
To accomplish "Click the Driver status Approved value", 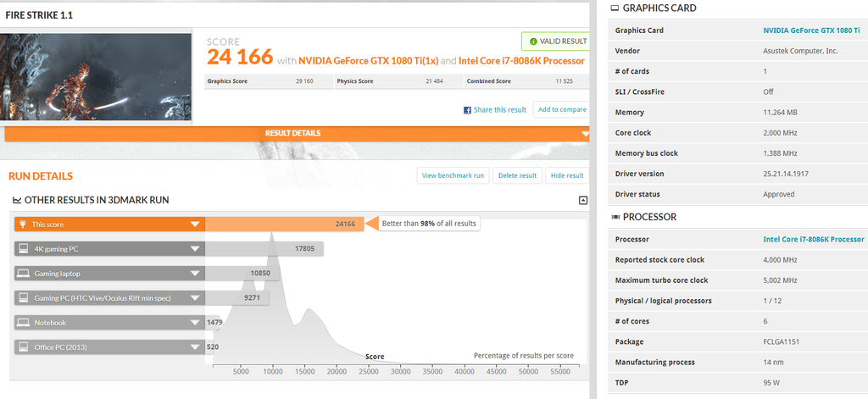I will click(x=779, y=194).
